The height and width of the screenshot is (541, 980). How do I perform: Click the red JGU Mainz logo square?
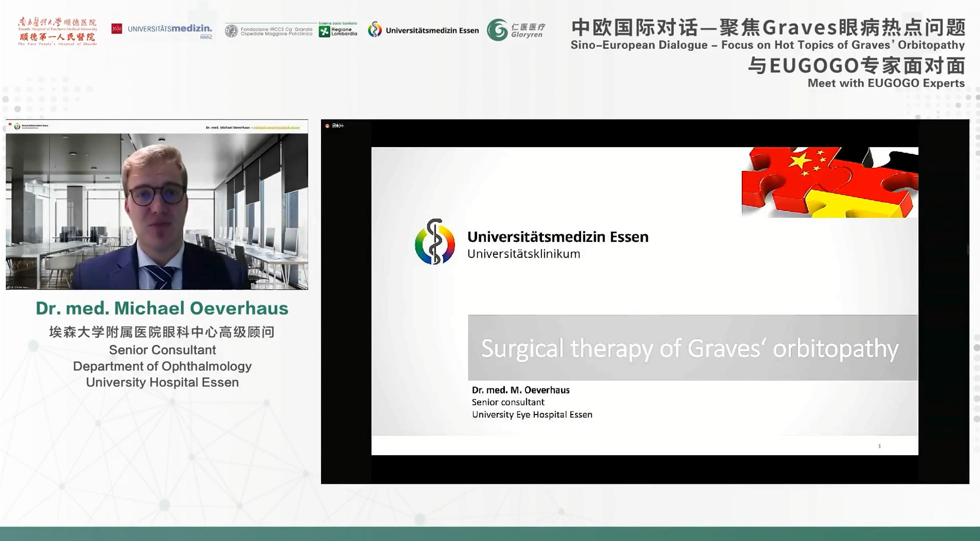(117, 29)
